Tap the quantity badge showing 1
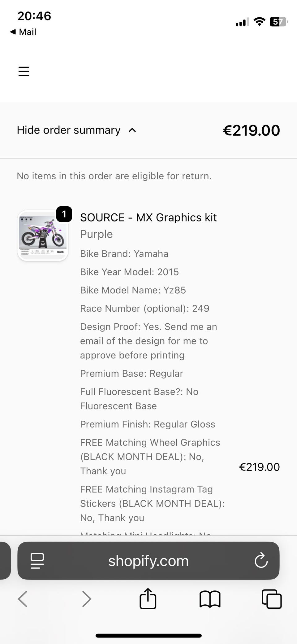The image size is (297, 644). (64, 214)
